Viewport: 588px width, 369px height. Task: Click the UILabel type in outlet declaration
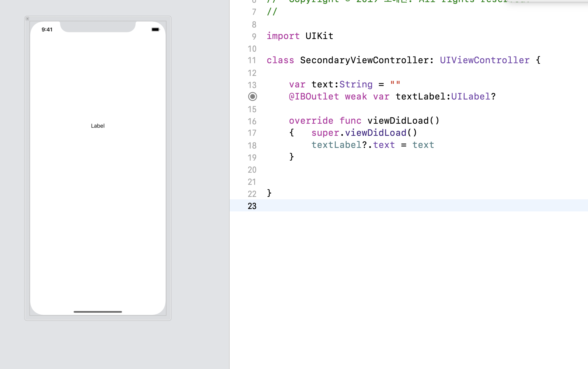pyautogui.click(x=470, y=96)
